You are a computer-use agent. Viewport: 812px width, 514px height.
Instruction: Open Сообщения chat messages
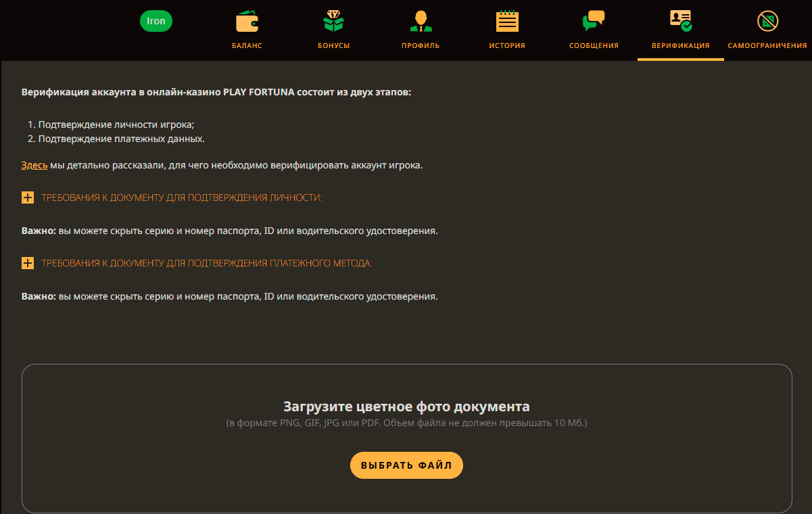[594, 30]
